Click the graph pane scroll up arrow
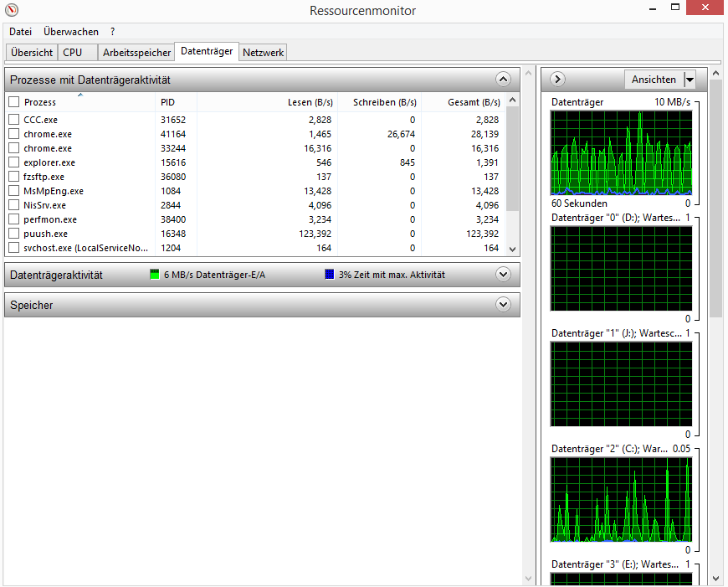Viewport: 728px width, 587px height. click(716, 73)
